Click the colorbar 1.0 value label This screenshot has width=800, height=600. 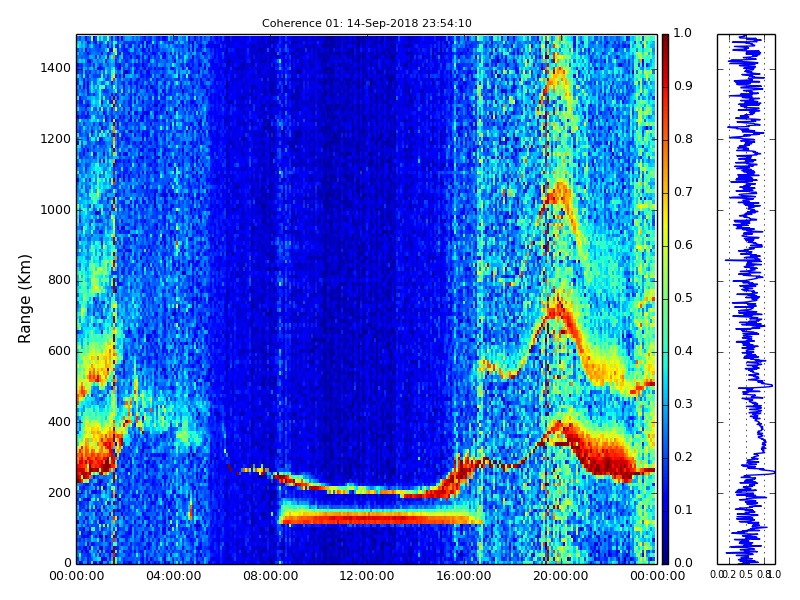[683, 33]
